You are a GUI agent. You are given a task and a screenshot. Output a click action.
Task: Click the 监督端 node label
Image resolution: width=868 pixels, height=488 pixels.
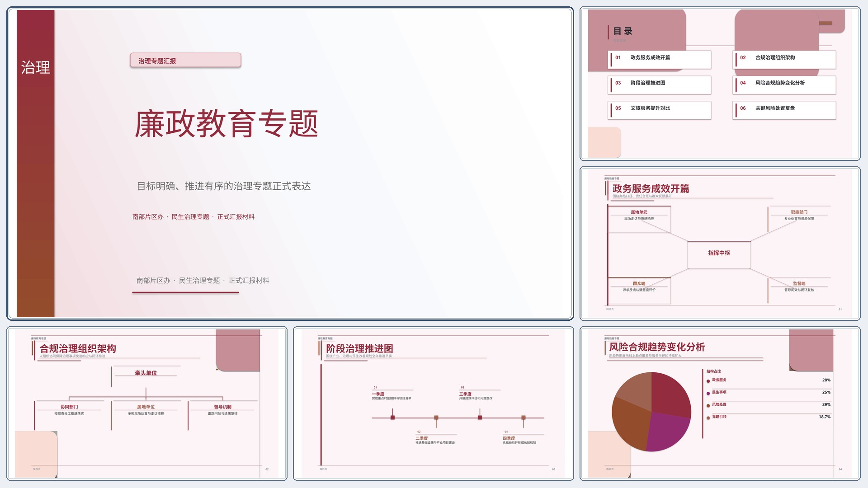click(x=799, y=283)
